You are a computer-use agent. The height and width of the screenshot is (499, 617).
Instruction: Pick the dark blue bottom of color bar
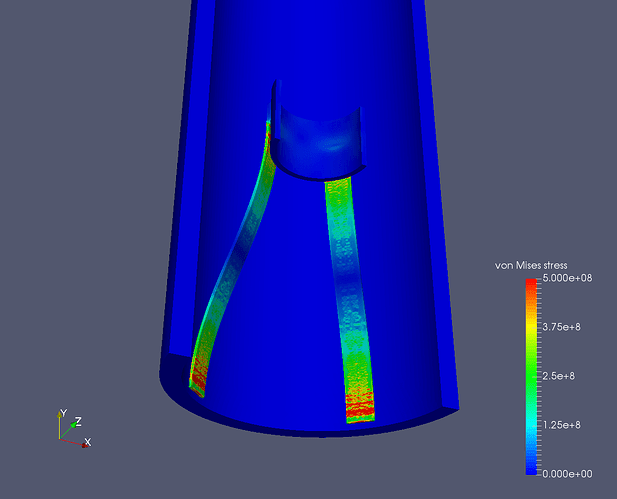531,468
